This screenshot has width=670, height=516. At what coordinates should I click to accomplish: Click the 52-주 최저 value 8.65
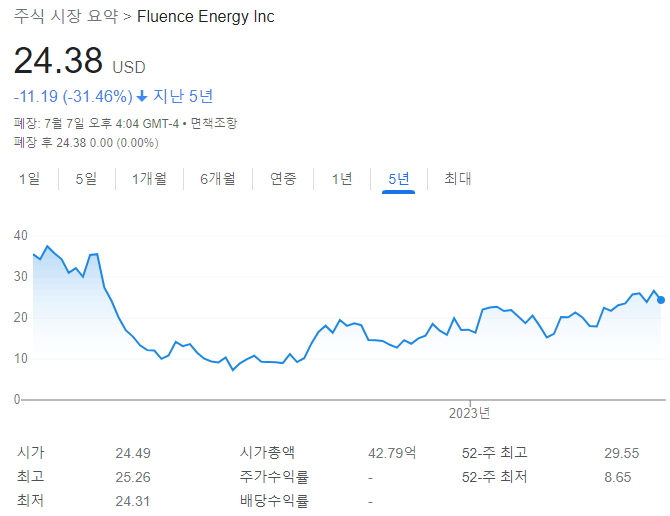click(617, 477)
